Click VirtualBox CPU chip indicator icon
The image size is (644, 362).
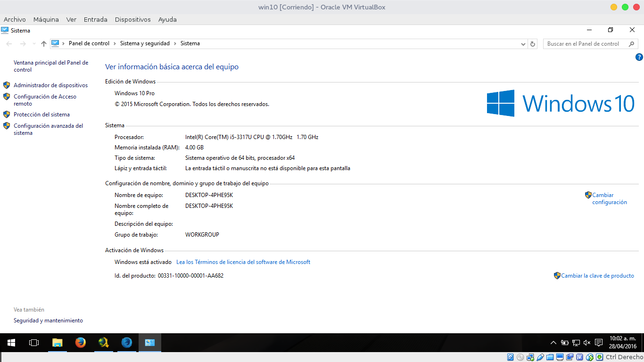point(579,357)
